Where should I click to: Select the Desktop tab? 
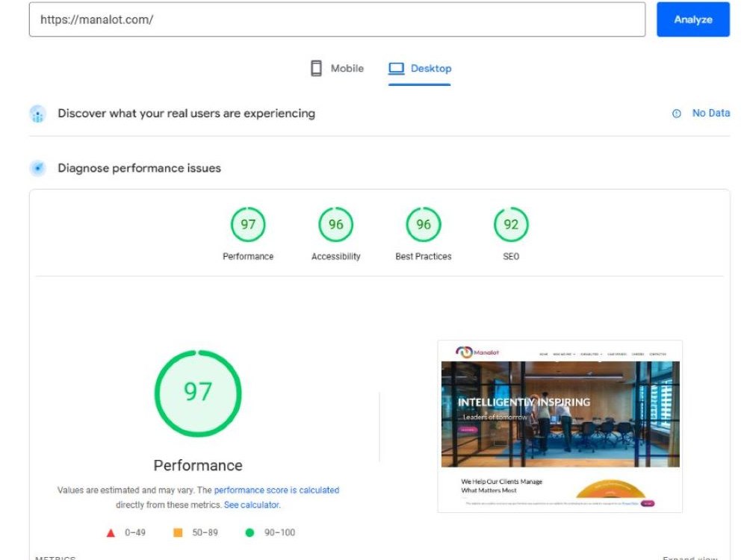pos(420,69)
